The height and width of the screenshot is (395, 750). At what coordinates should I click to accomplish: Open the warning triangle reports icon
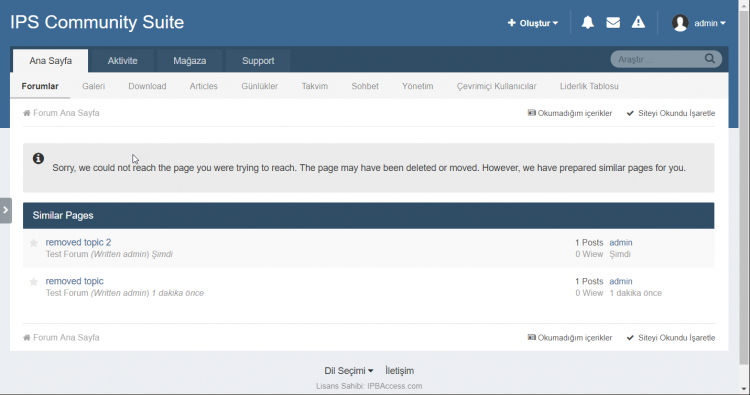point(638,22)
